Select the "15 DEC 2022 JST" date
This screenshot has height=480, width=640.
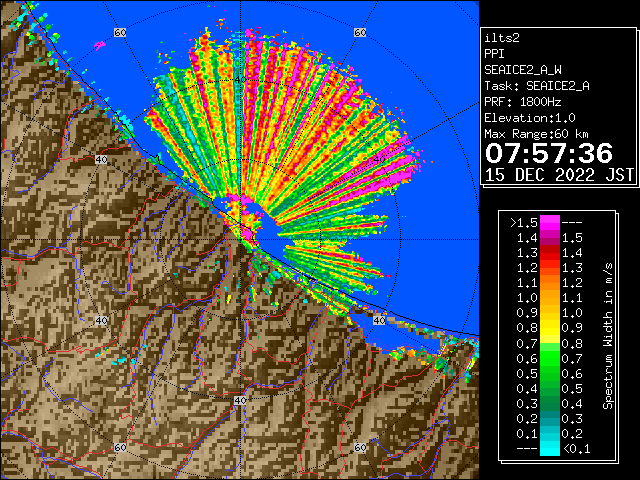[560, 175]
